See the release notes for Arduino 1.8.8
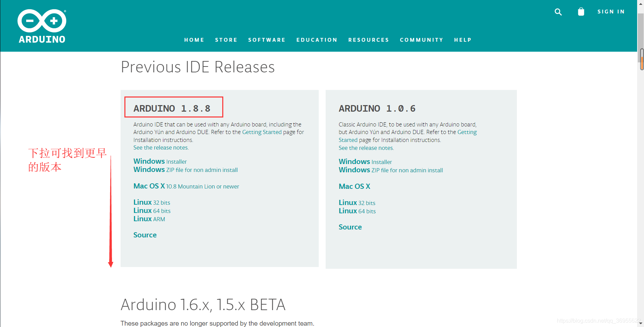The width and height of the screenshot is (644, 327). [161, 147]
